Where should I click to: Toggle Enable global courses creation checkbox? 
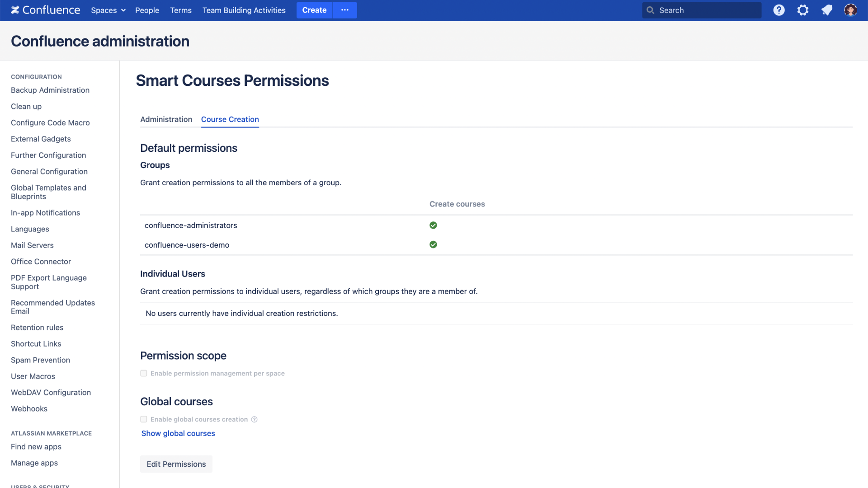coord(144,419)
